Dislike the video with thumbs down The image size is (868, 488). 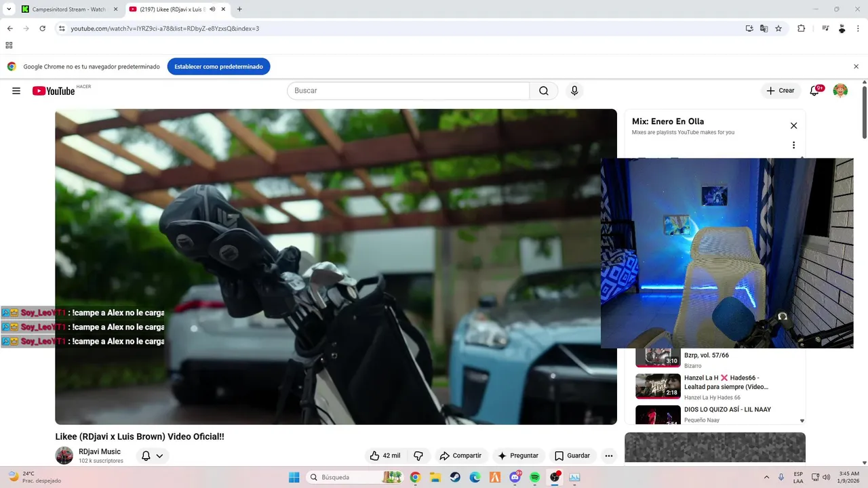[418, 455]
